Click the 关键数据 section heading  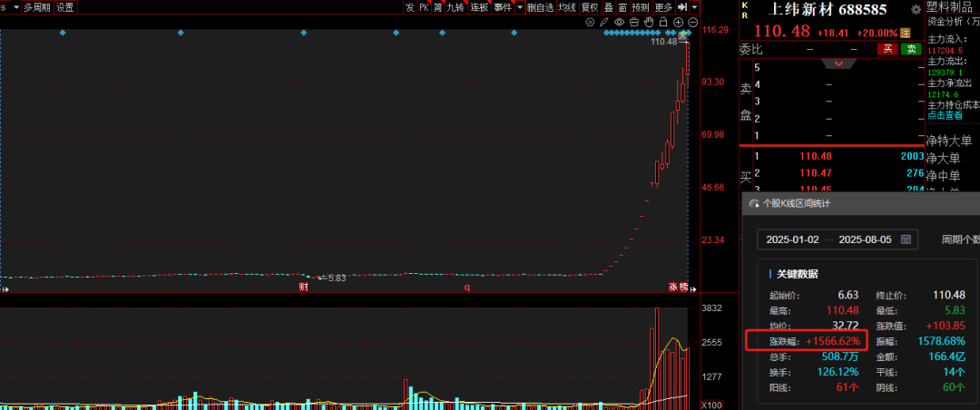pyautogui.click(x=797, y=274)
